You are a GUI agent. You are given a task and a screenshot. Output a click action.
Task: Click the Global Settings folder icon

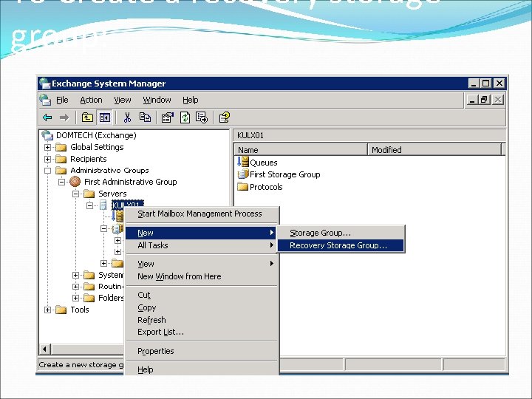click(x=61, y=147)
